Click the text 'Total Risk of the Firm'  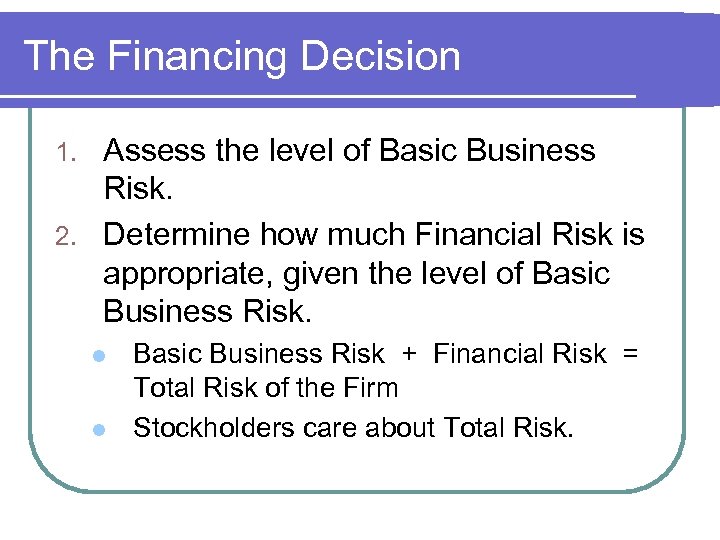coord(266,388)
